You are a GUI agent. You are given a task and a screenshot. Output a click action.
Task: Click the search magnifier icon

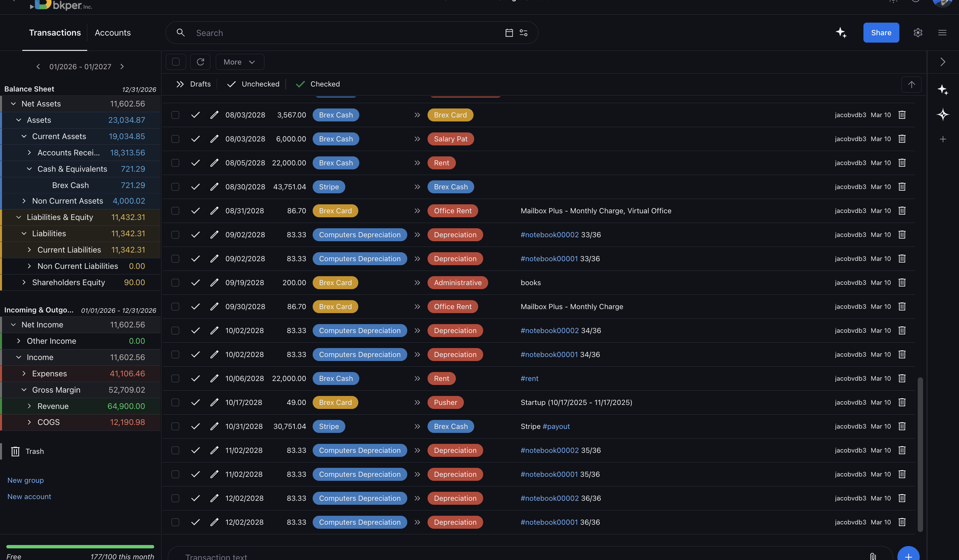tap(181, 33)
